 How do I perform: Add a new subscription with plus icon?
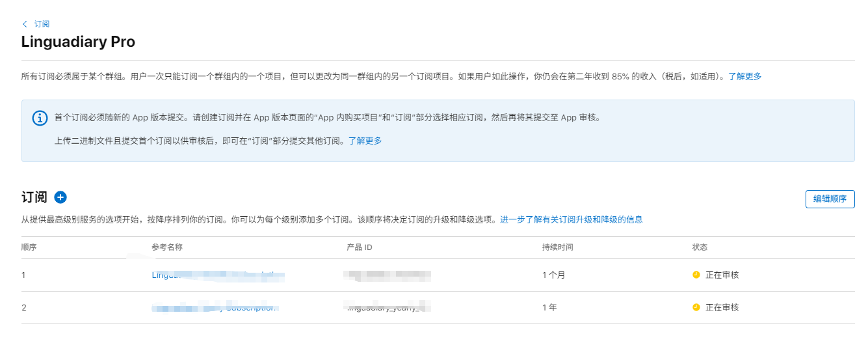(x=60, y=197)
